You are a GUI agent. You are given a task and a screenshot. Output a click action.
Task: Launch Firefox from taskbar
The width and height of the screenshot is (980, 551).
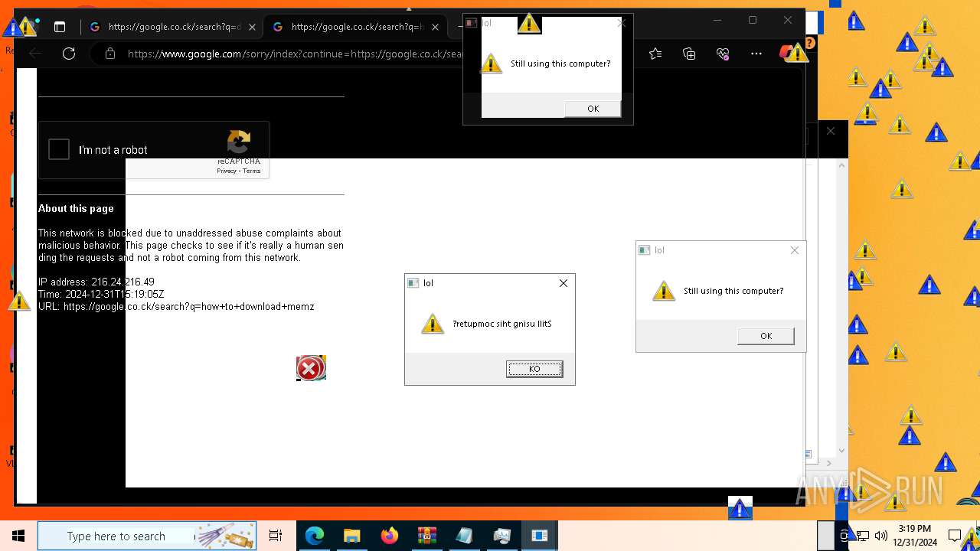coord(389,536)
